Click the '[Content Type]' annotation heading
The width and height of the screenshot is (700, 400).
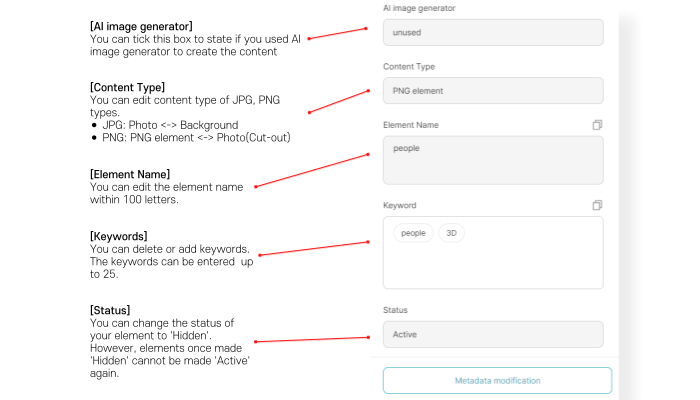pos(127,88)
